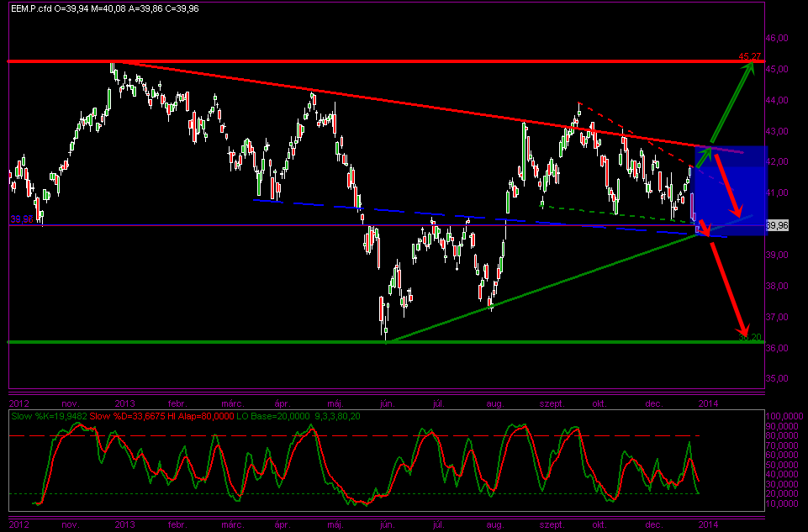Click the 100,0000 level on the stochastic scale
This screenshot has height=532, width=808.
(783, 417)
